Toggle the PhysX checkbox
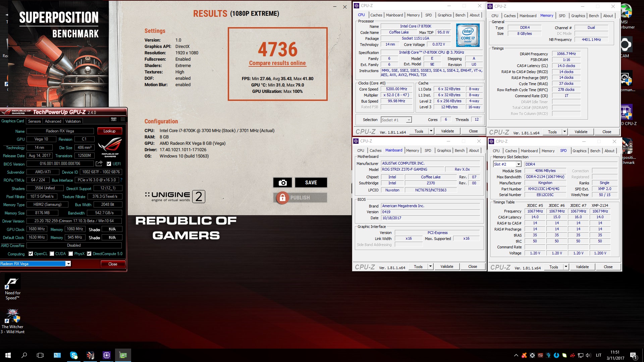Viewport: 644px width, 362px height. point(71,254)
